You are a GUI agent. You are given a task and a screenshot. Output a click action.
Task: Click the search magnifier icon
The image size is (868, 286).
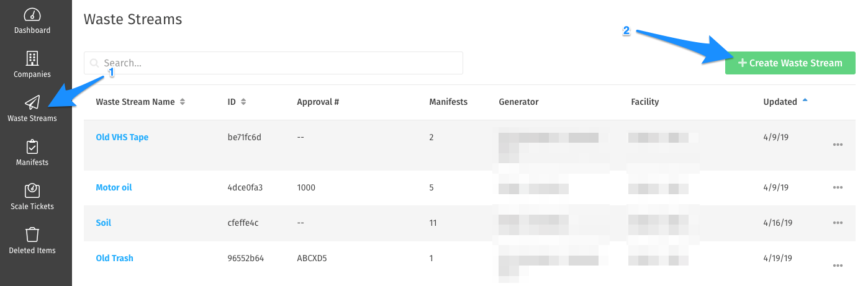[x=94, y=63]
